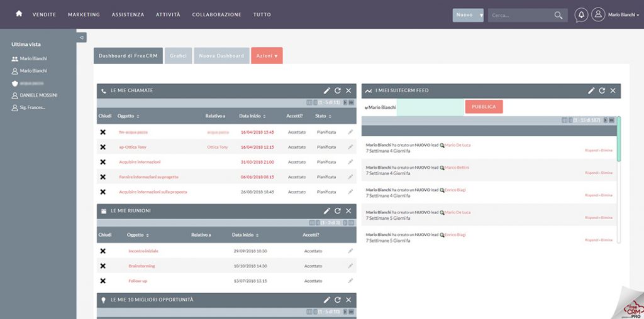
Task: Edit the Le Mie Chiamate dashlet with pencil icon
Action: 327,90
